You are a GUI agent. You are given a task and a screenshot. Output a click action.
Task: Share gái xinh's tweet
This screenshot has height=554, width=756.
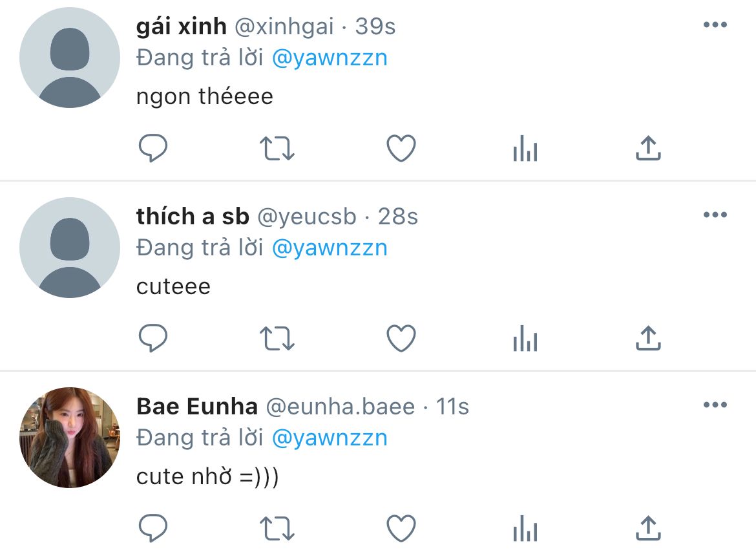point(649,148)
